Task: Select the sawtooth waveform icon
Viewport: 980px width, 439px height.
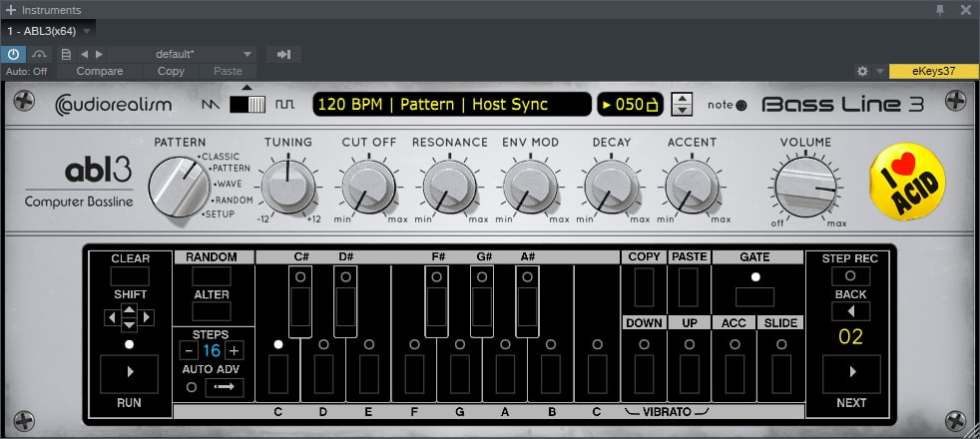Action: click(x=211, y=105)
